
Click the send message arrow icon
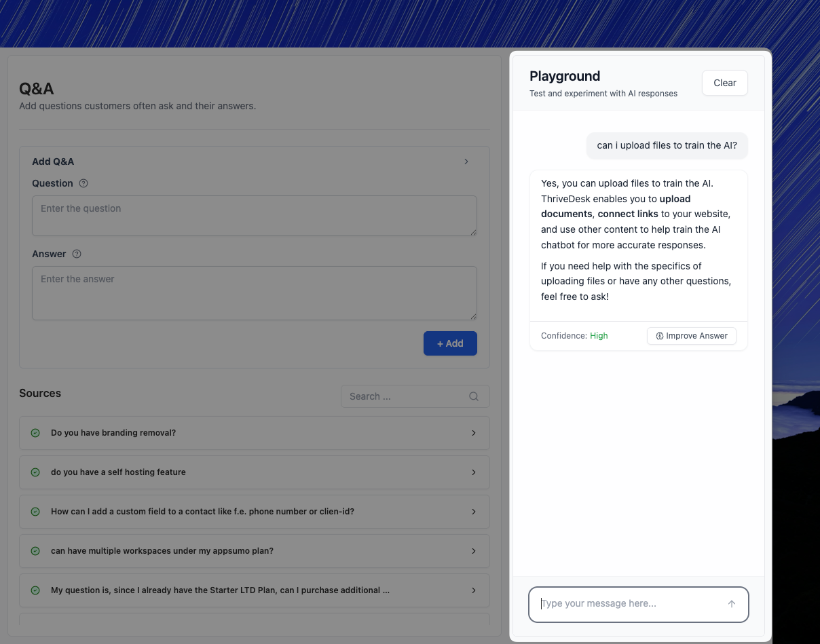point(731,604)
